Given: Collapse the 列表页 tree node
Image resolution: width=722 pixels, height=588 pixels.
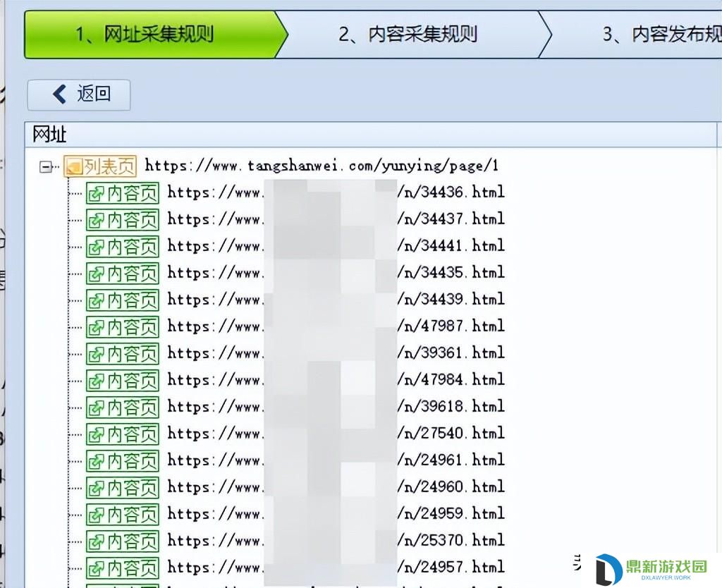Looking at the screenshot, I should 45,166.
